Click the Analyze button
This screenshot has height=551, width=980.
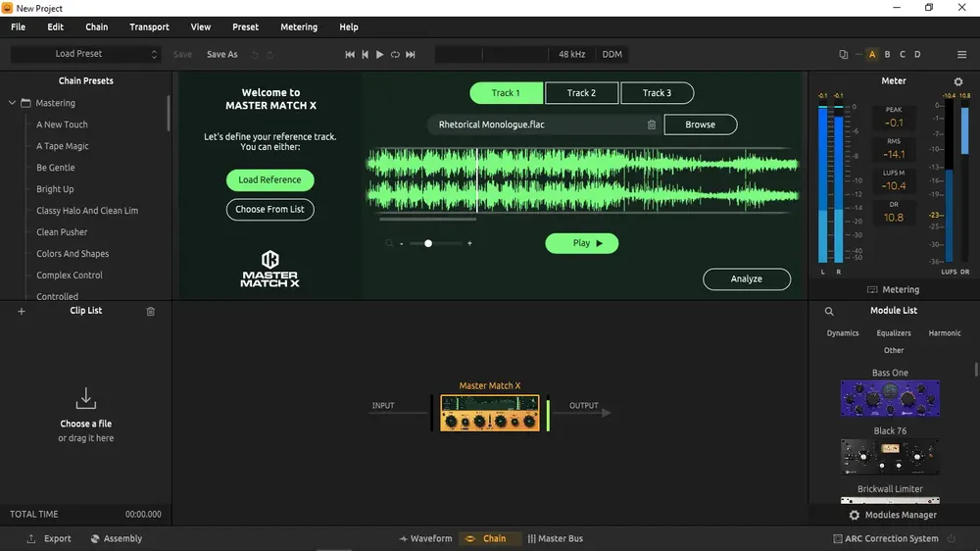pos(746,279)
